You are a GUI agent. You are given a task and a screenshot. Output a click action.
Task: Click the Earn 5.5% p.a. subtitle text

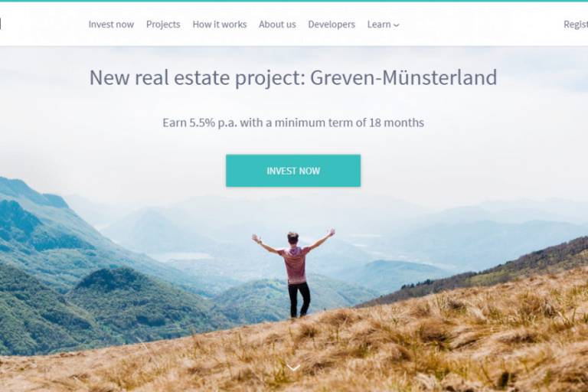coord(293,122)
